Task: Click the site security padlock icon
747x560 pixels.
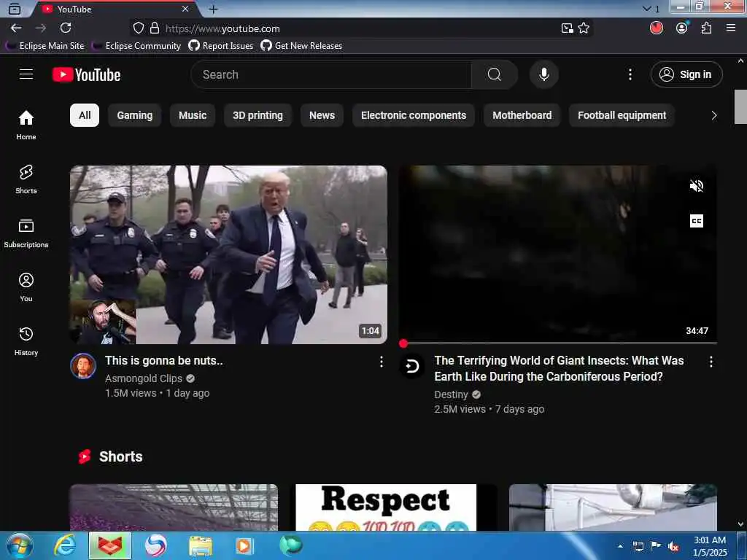Action: click(x=155, y=28)
